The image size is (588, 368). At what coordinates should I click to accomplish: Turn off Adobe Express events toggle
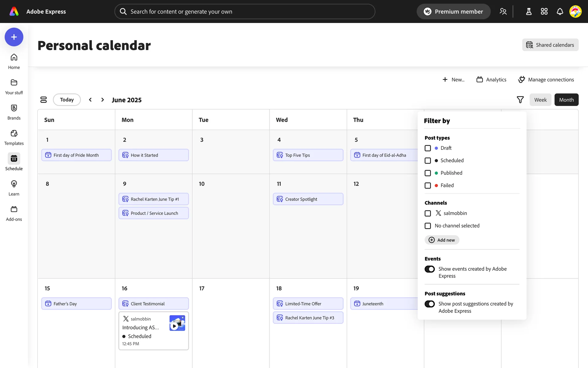[x=430, y=269]
